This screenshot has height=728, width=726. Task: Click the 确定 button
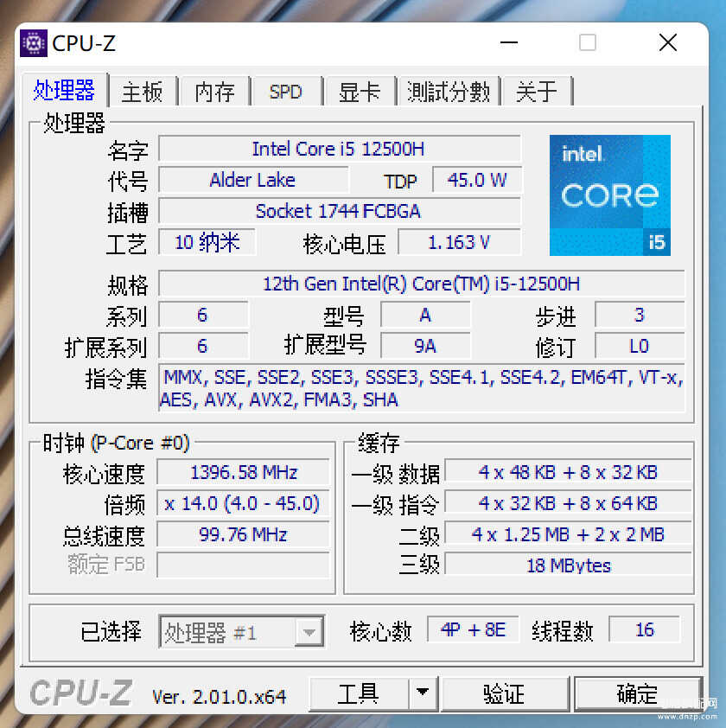(x=637, y=693)
